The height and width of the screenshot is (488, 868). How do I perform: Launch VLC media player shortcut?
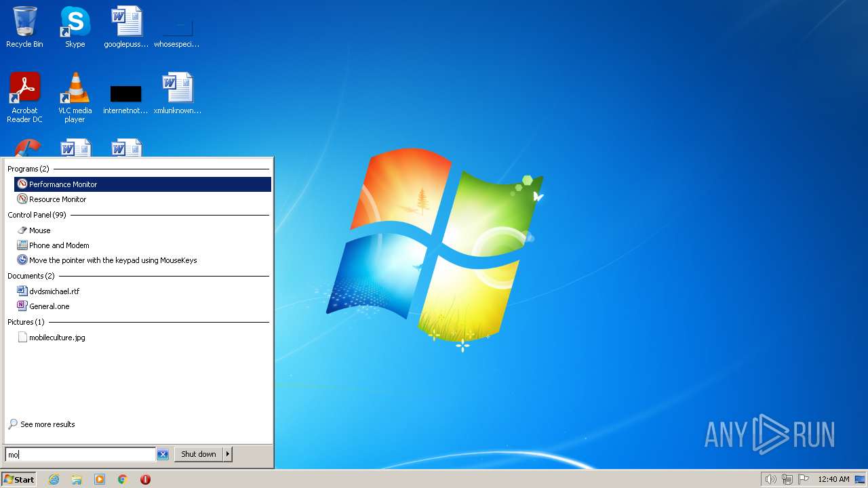click(x=75, y=98)
